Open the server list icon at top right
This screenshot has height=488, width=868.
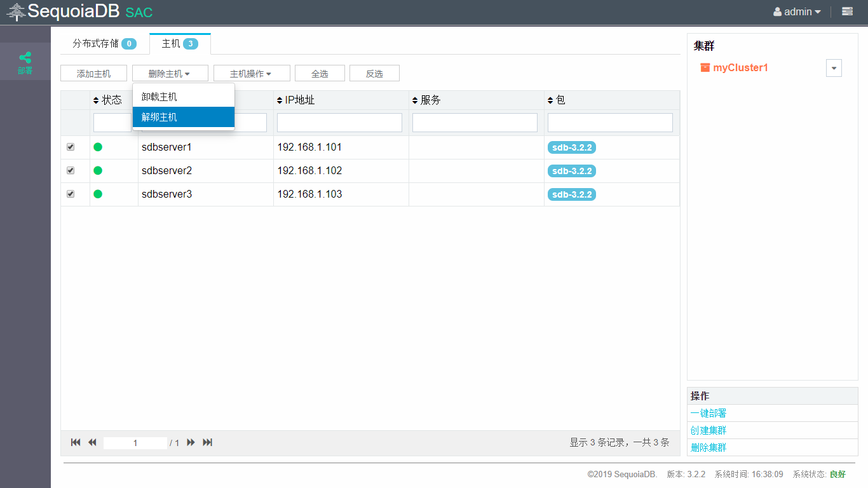point(847,11)
